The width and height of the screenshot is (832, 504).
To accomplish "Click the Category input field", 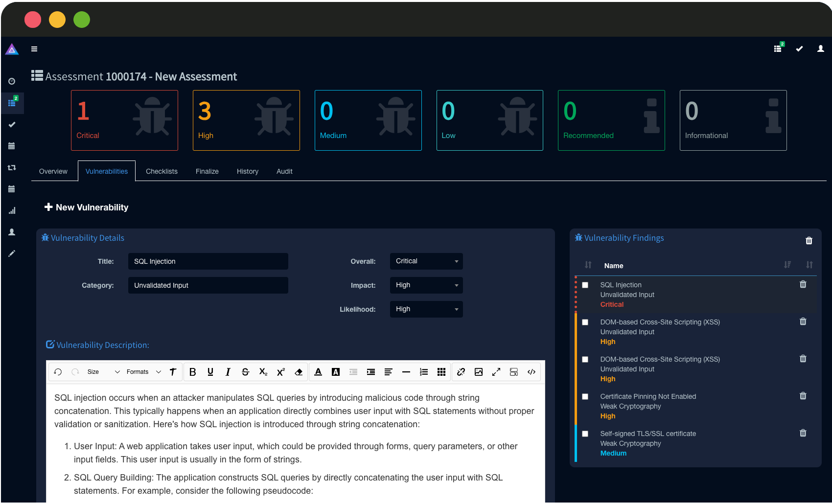I will pyautogui.click(x=208, y=285).
